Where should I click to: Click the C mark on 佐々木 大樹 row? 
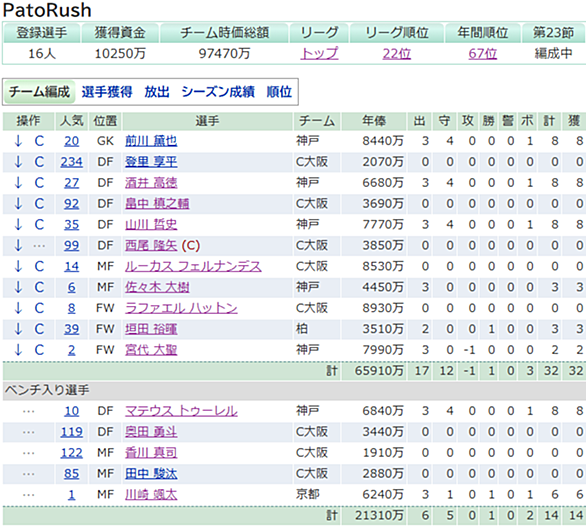point(39,287)
